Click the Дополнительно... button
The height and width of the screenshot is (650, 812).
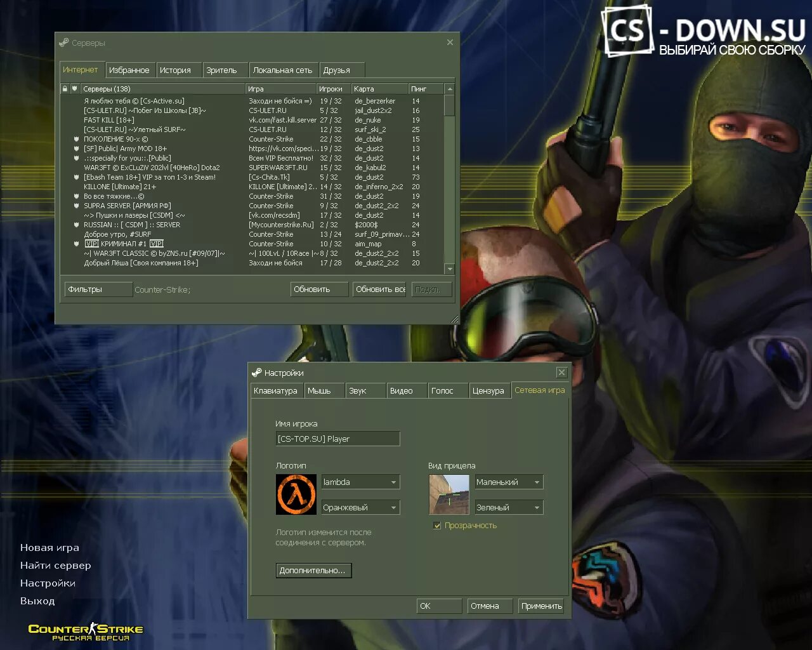[313, 571]
